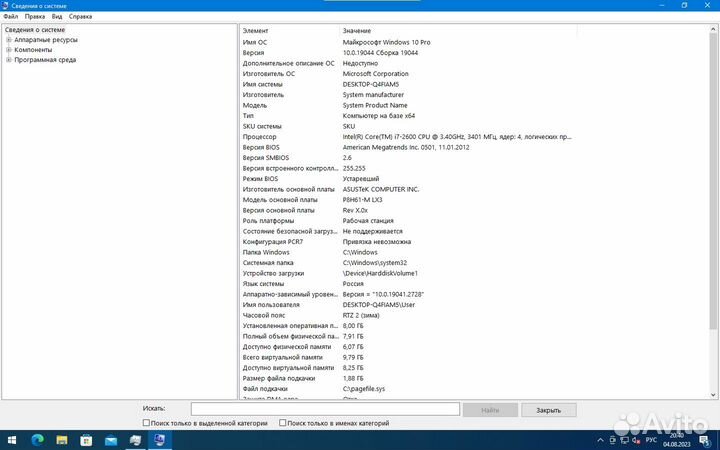The image size is (720, 450).
Task: Click the System Information taskbar icon
Action: pos(159,440)
